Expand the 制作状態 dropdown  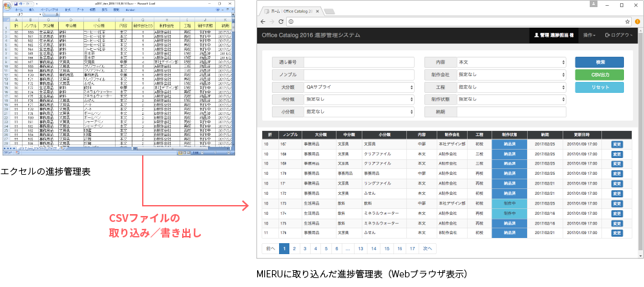pos(511,99)
